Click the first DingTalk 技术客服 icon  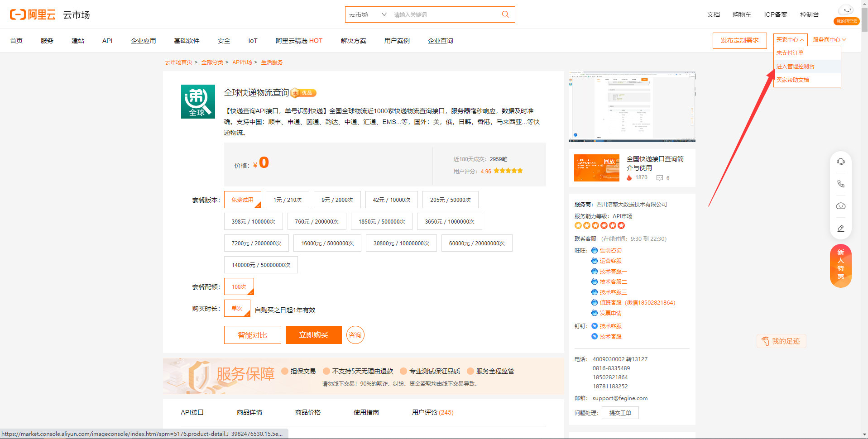(x=595, y=326)
